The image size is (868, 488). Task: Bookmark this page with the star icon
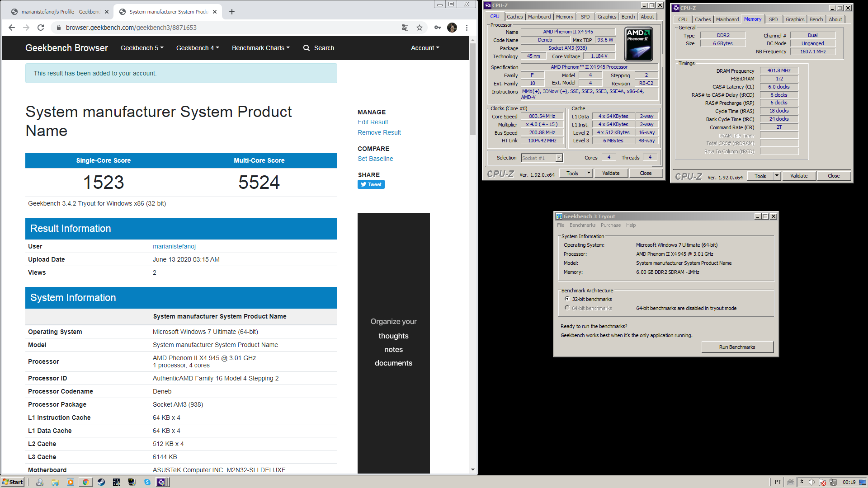(420, 28)
